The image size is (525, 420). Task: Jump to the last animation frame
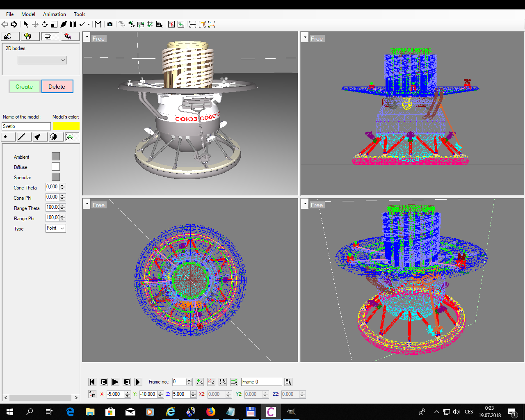tap(138, 382)
